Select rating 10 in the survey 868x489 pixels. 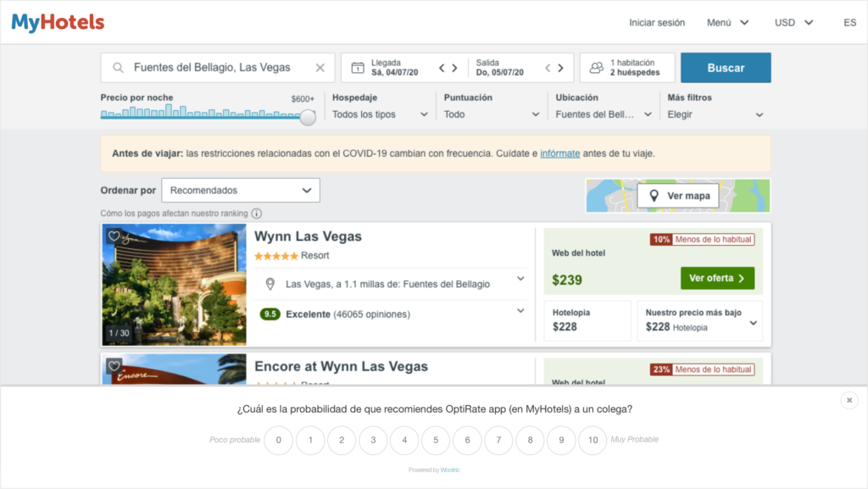point(593,440)
